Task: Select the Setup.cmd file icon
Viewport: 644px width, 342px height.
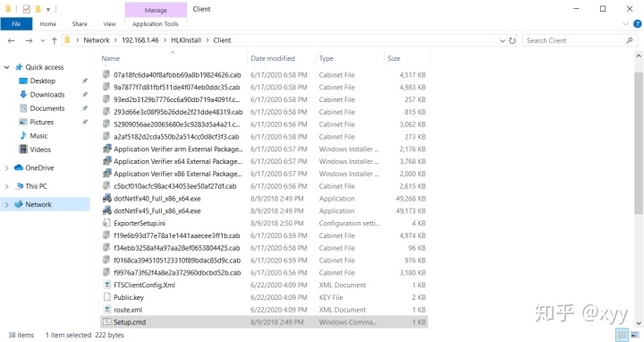Action: tap(106, 322)
